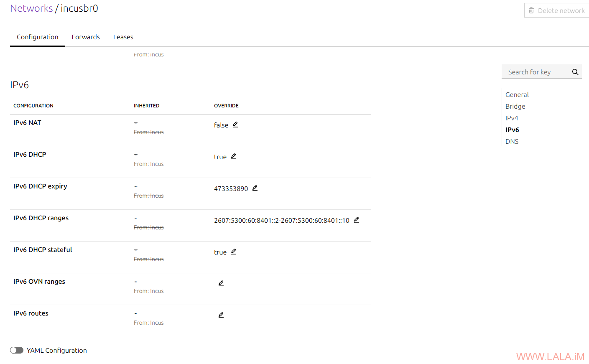The height and width of the screenshot is (364, 589).
Task: Select IPv6 in the section sidebar
Action: pos(512,130)
